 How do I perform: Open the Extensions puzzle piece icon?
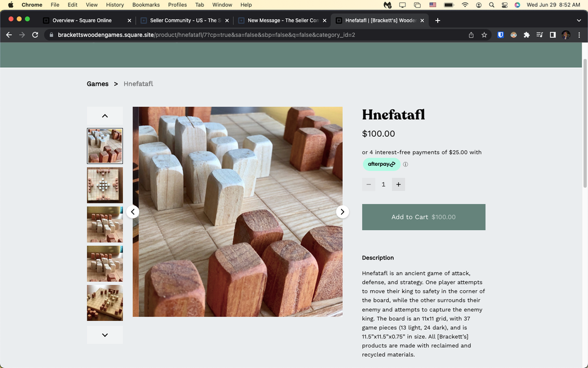pos(527,35)
